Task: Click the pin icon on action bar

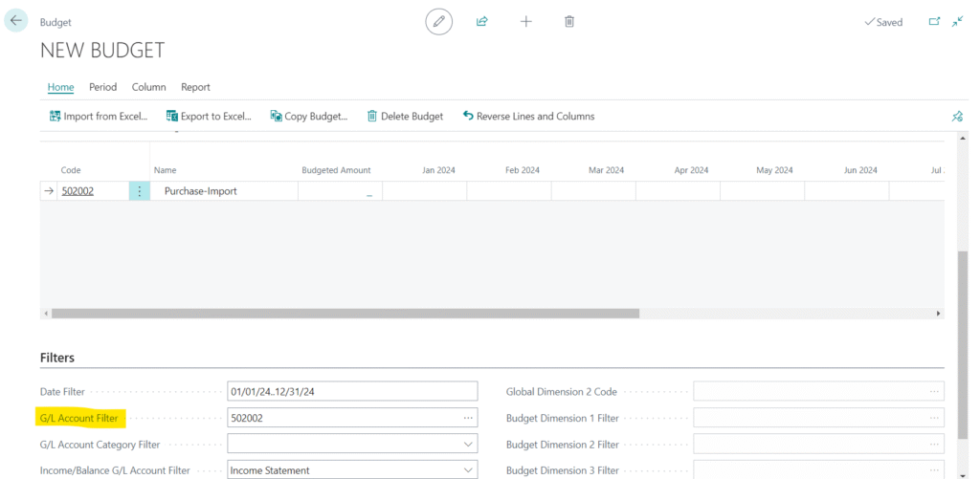Action: click(956, 117)
